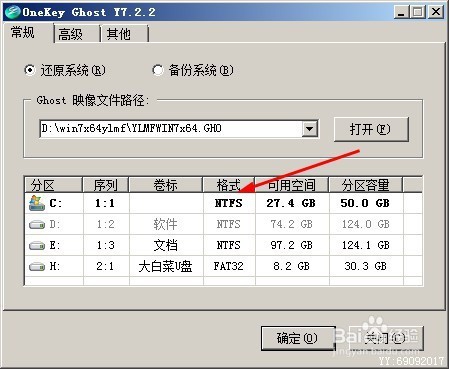Click the 97.2 GB free space value
Screen dimensions: 449x369
(292, 245)
